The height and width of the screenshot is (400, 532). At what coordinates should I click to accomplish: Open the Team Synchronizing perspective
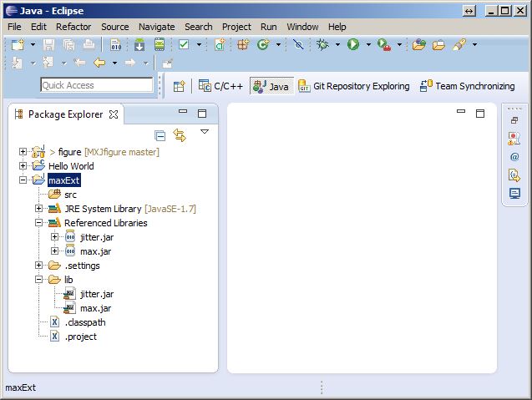click(x=466, y=85)
